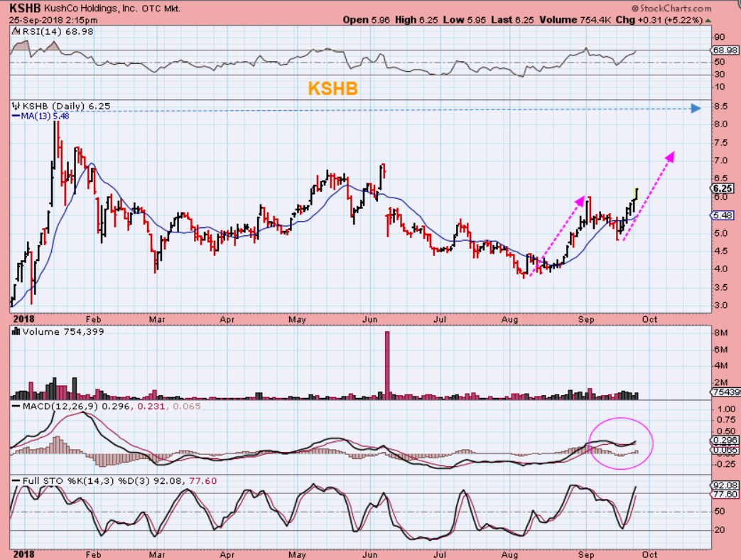Click the 8M label on the volume axis

pos(720,333)
